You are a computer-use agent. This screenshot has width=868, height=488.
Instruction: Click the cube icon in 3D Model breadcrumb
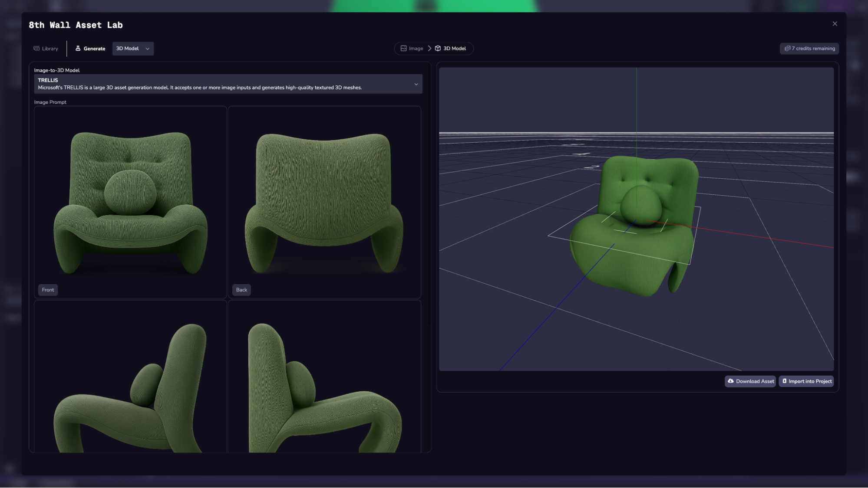pos(438,49)
